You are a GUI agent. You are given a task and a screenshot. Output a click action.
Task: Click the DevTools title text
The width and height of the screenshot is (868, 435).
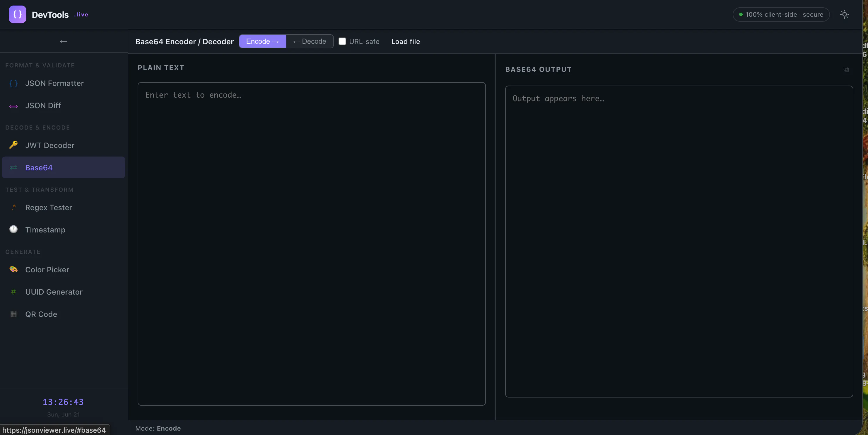coord(50,15)
